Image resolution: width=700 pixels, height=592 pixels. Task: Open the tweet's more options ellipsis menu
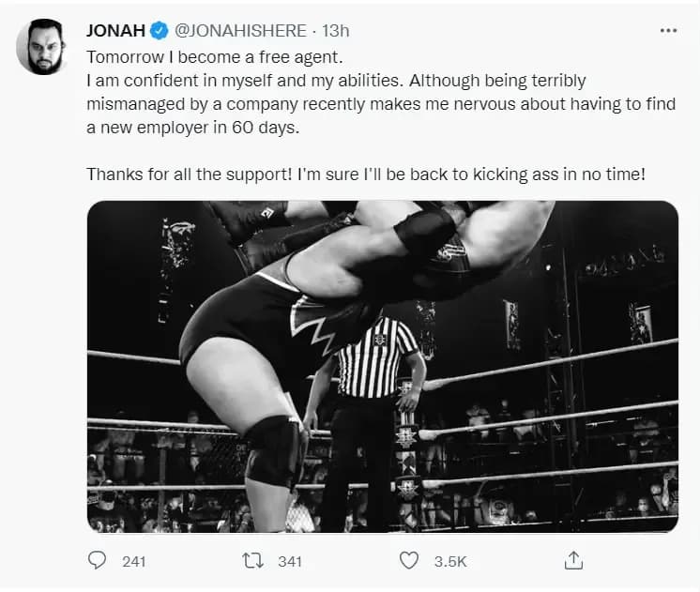(x=668, y=30)
